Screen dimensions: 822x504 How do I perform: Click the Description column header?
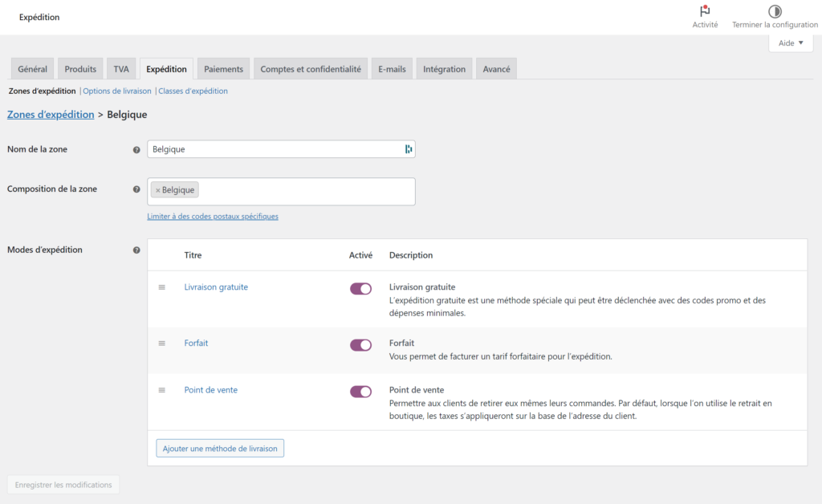(411, 255)
